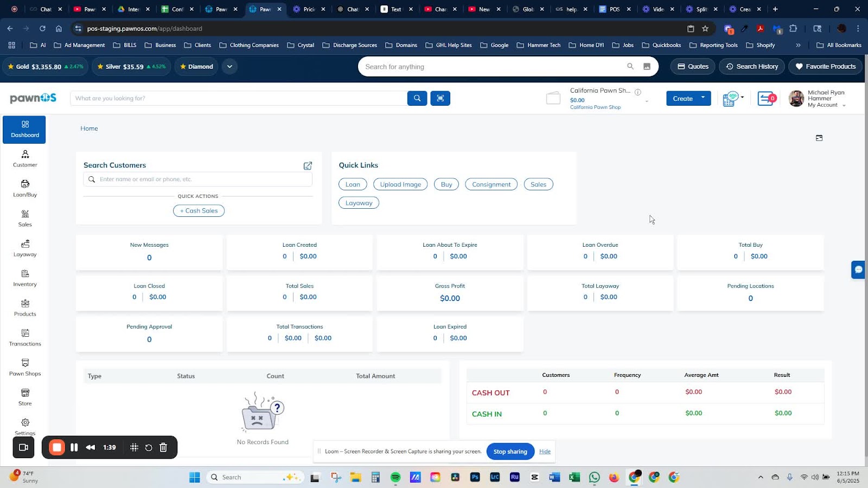Focus the What are you looking for field

[239, 98]
